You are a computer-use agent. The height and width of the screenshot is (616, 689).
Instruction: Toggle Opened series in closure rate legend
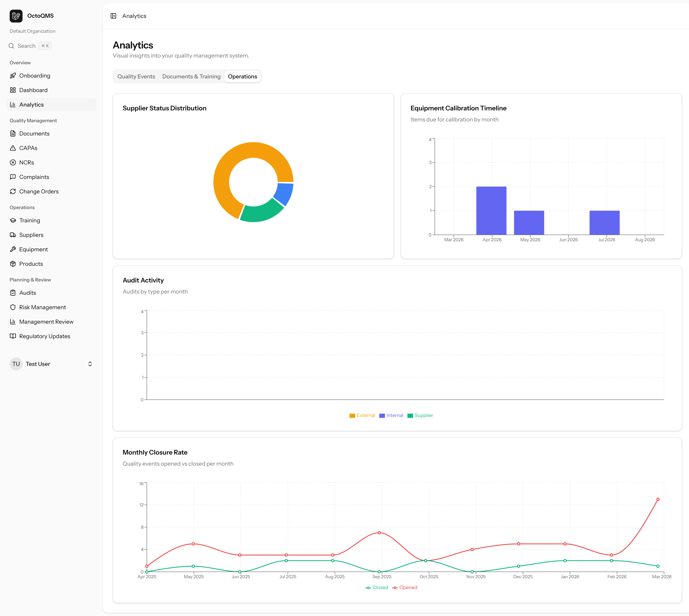[405, 588]
